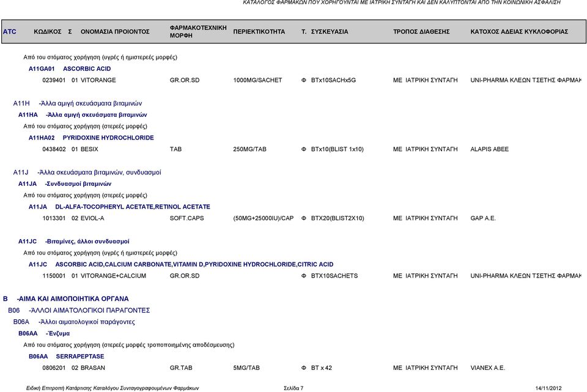Click license holder ALAPIS ABEE
Image resolution: width=587 pixels, height=392 pixels.
coord(489,149)
